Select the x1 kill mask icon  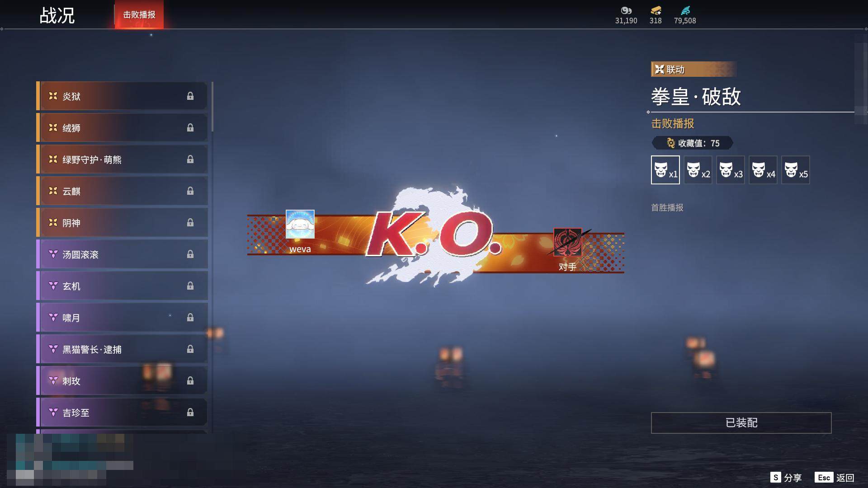point(665,170)
